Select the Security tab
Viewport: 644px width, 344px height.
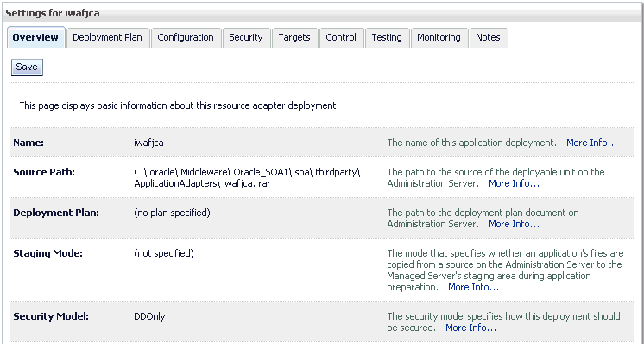click(x=246, y=37)
